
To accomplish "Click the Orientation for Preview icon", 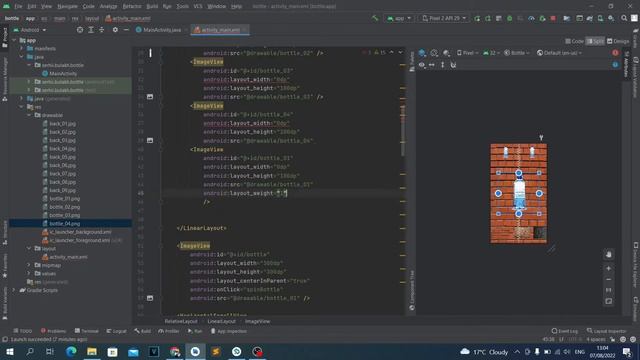I will pyautogui.click(x=434, y=53).
